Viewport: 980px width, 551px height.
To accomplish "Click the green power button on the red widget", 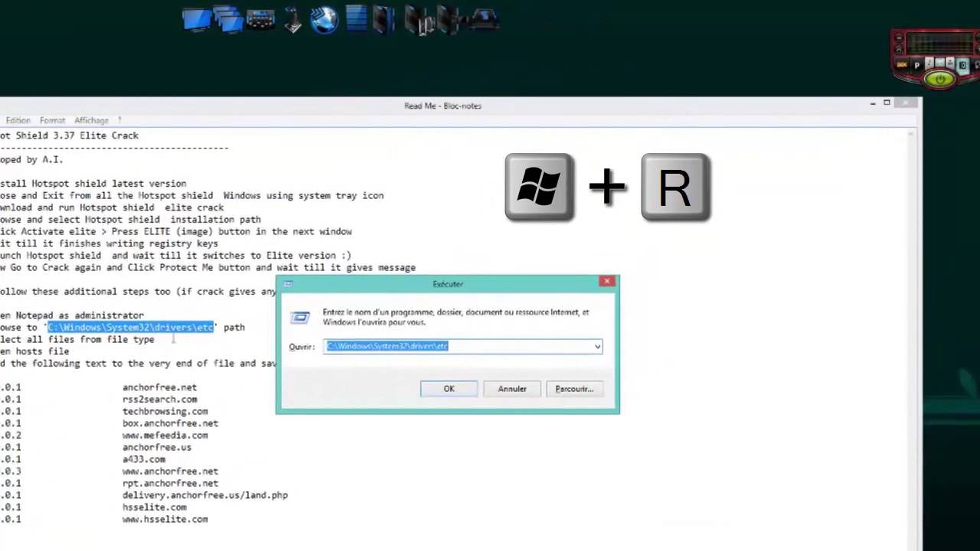I will (939, 78).
